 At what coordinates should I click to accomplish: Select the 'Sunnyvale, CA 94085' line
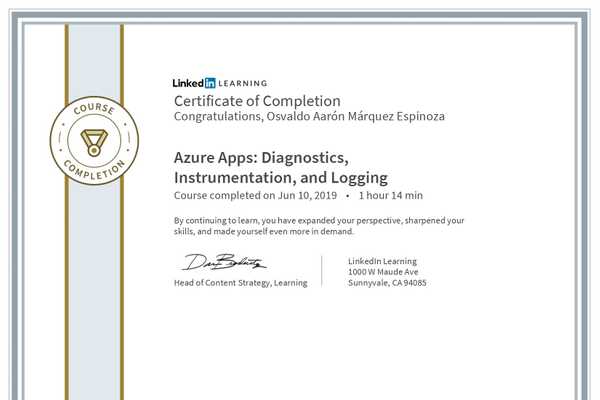pyautogui.click(x=387, y=283)
